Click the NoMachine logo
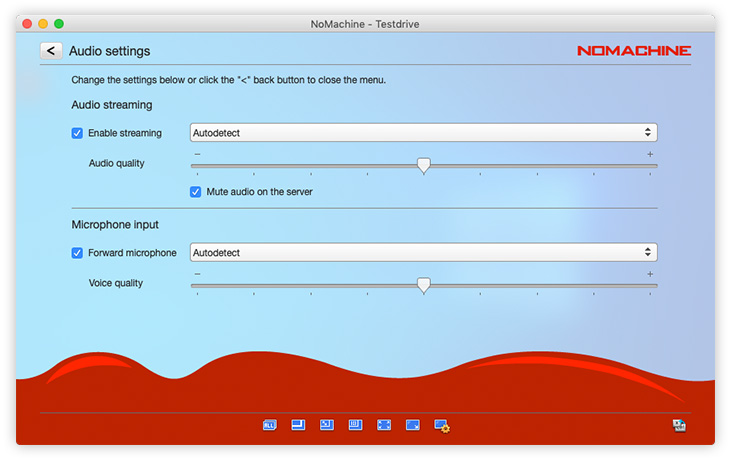This screenshot has width=730, height=458. pos(634,51)
